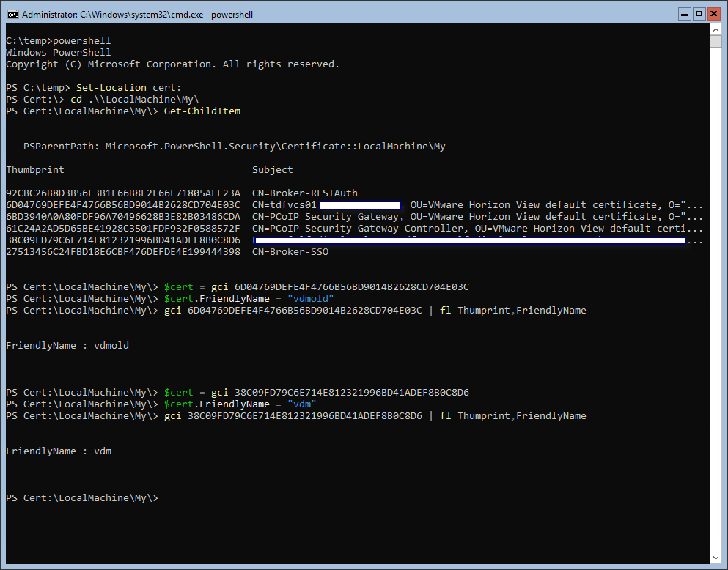This screenshot has width=728, height=570.
Task: Click subject 'CN=PCoIP Security Gateway Controller'
Action: (358, 228)
